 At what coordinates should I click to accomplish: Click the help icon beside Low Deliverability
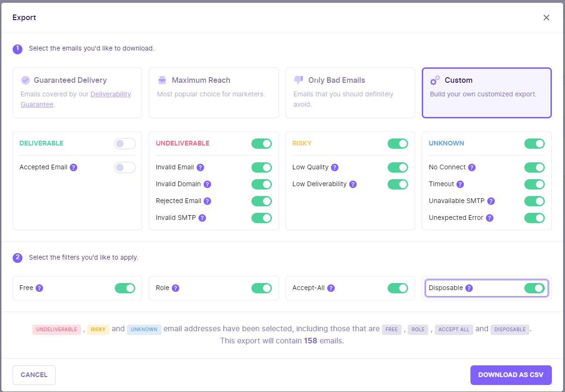pos(353,184)
